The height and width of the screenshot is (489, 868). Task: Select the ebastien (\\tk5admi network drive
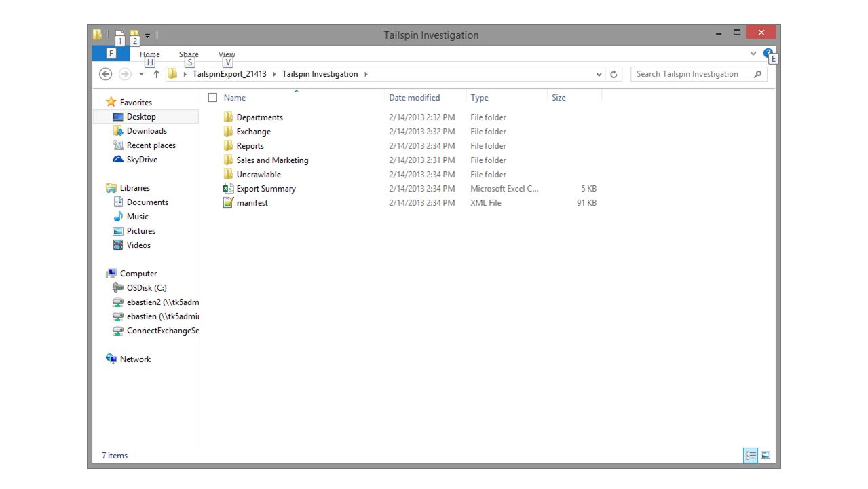155,316
